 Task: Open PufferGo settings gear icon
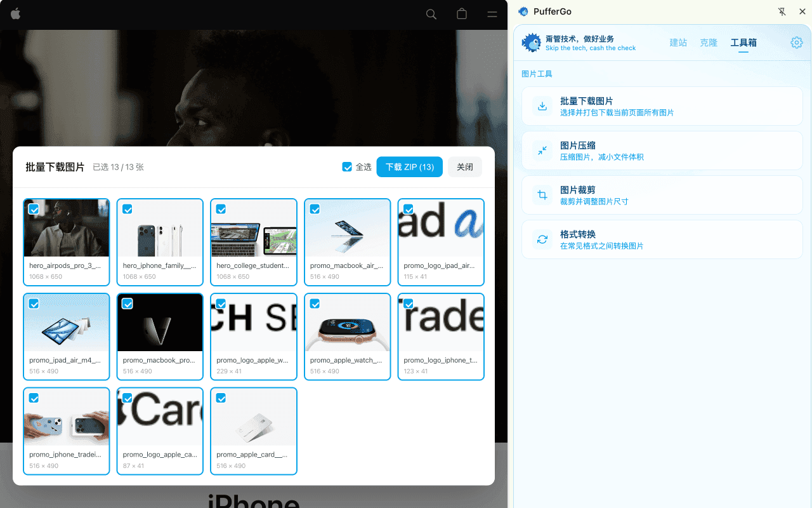796,43
